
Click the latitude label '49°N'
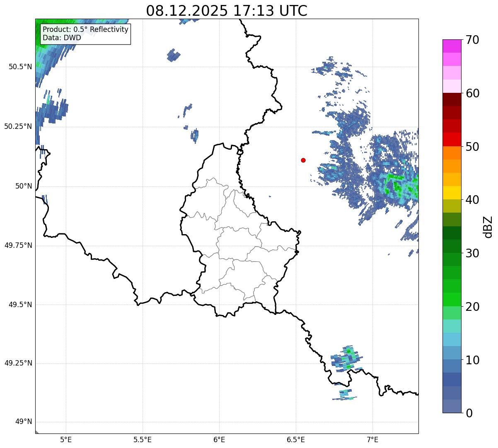[24, 422]
